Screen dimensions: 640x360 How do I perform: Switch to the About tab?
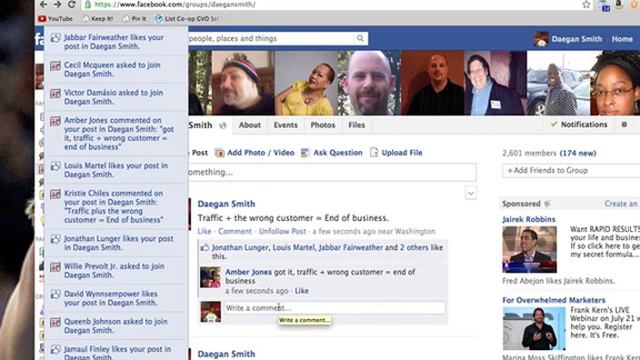[x=250, y=125]
